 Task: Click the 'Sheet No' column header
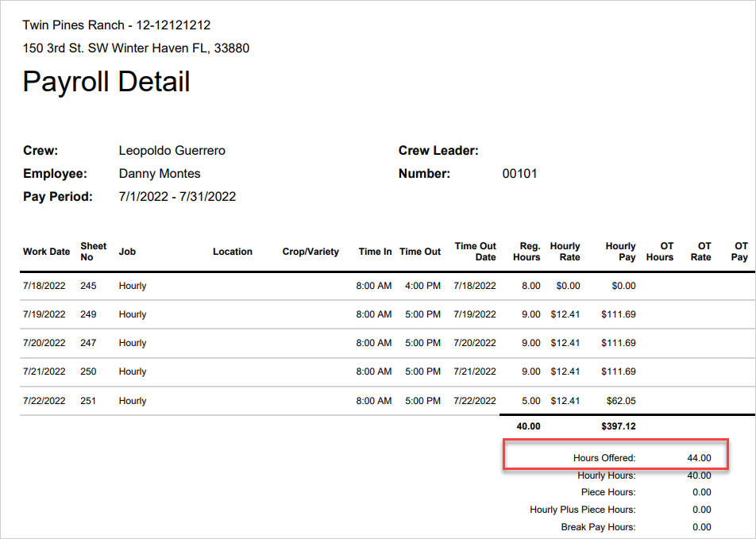93,252
